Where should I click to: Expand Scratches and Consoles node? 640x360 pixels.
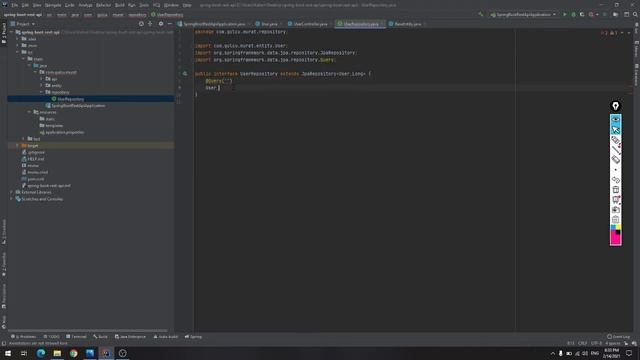(x=12, y=199)
